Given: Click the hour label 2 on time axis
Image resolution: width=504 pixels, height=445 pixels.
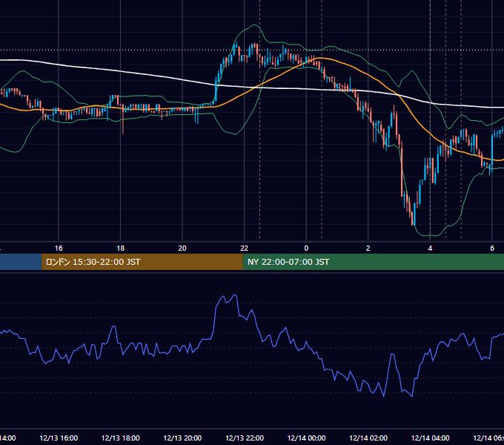Looking at the screenshot, I should 368,248.
